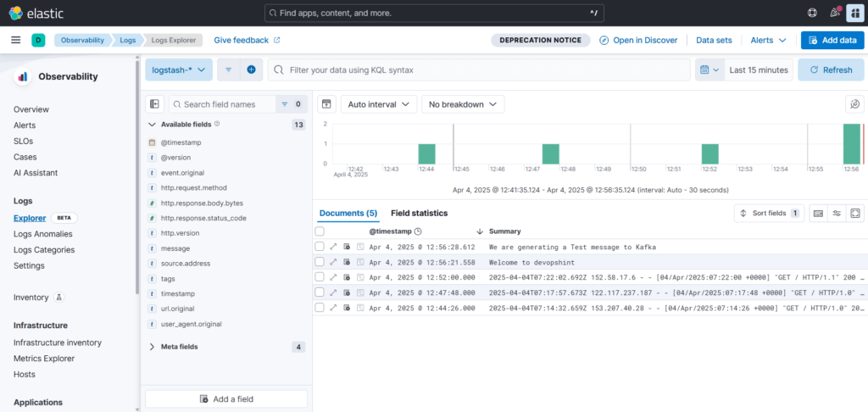Screen dimensions: 868x412
Task: Click the Elastic logo
Action: [x=36, y=13]
